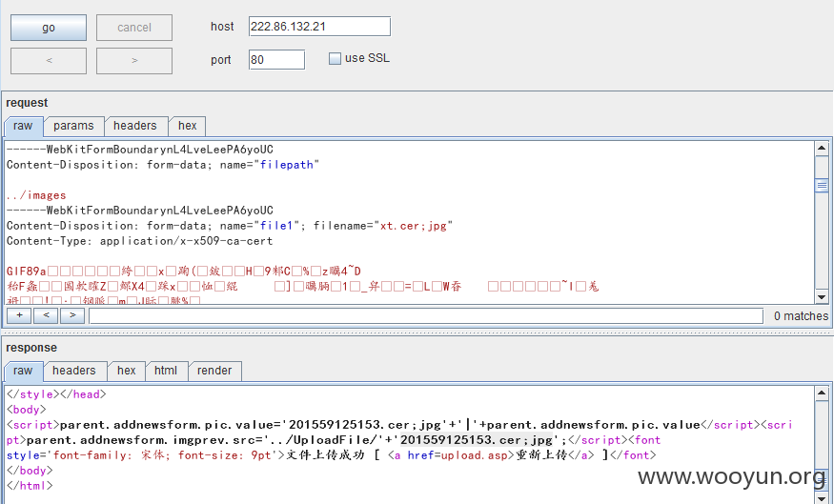Edit the host field 222.86.132.21

point(319,27)
